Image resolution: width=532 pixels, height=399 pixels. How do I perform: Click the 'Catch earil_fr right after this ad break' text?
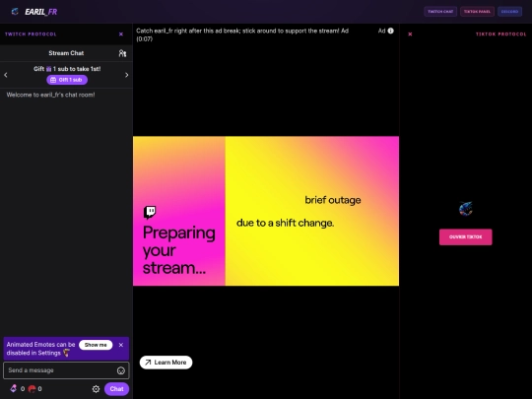[x=242, y=34]
